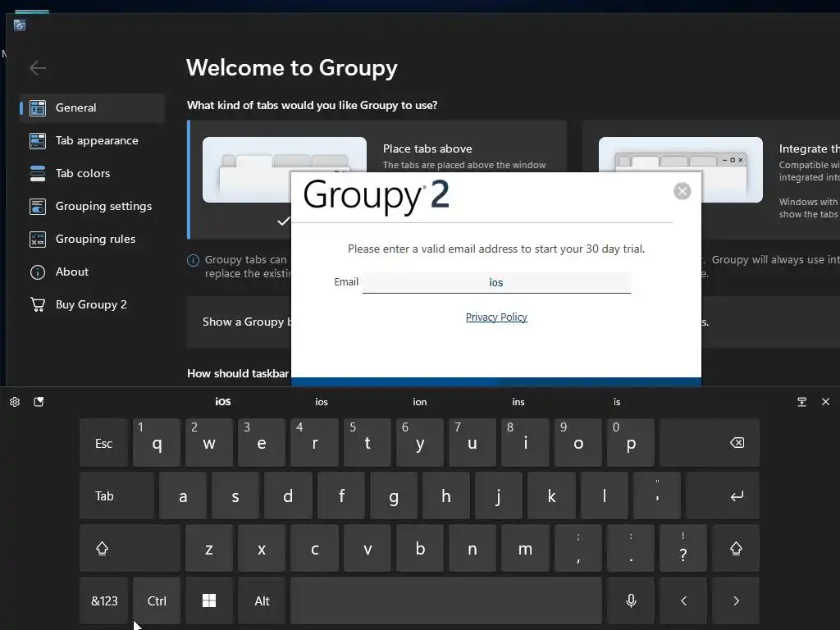Tap the right Shift key
This screenshot has height=630, width=840.
[736, 549]
